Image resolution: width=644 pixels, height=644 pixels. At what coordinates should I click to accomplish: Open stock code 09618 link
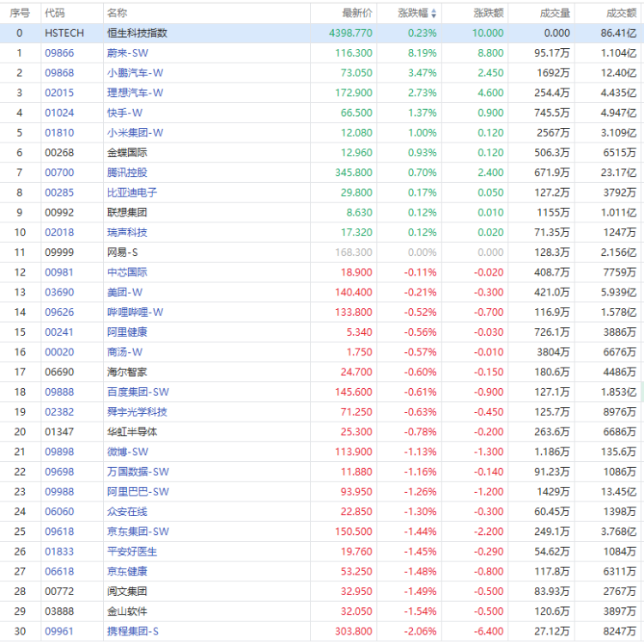(59, 532)
